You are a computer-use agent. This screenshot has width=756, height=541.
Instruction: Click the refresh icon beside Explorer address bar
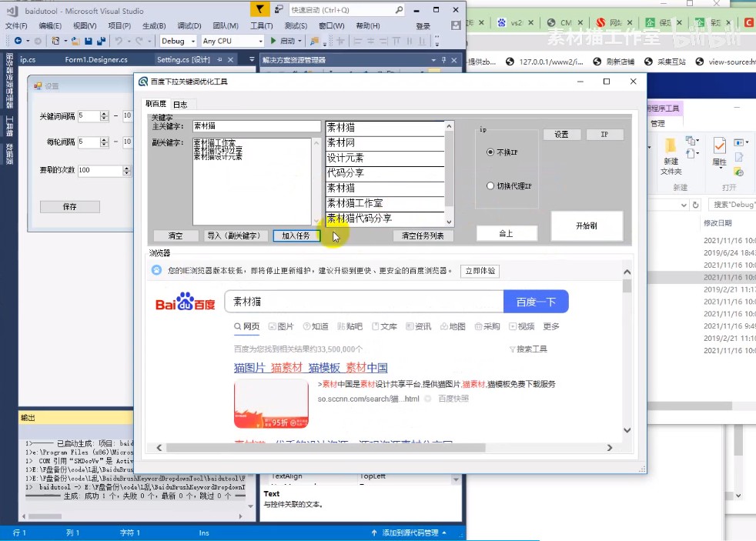(x=695, y=205)
